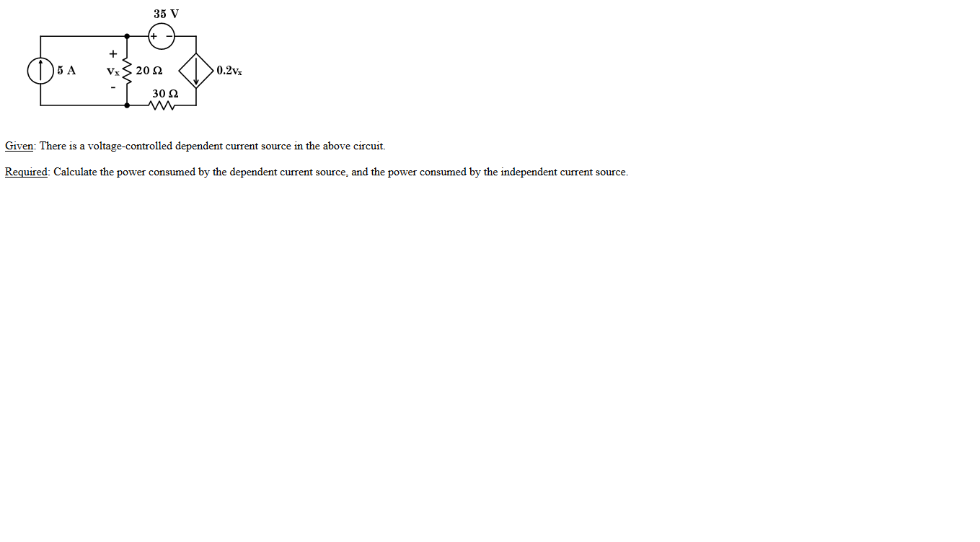
Task: Click the minus polarity sign below Vx
Action: pos(112,88)
